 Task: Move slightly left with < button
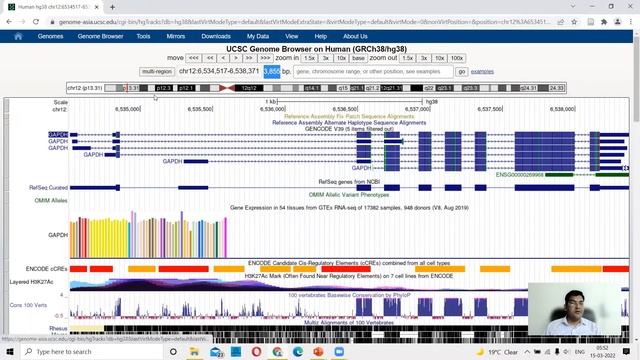223,58
